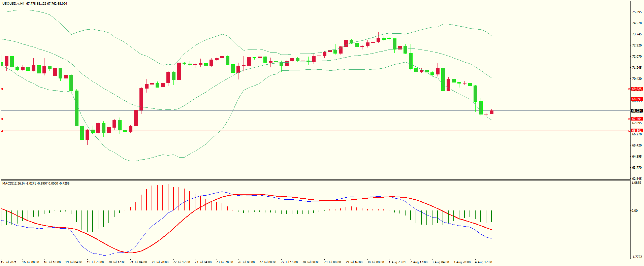The image size is (644, 266).
Task: Click the 63.770 price scale value
Action: [637, 168]
